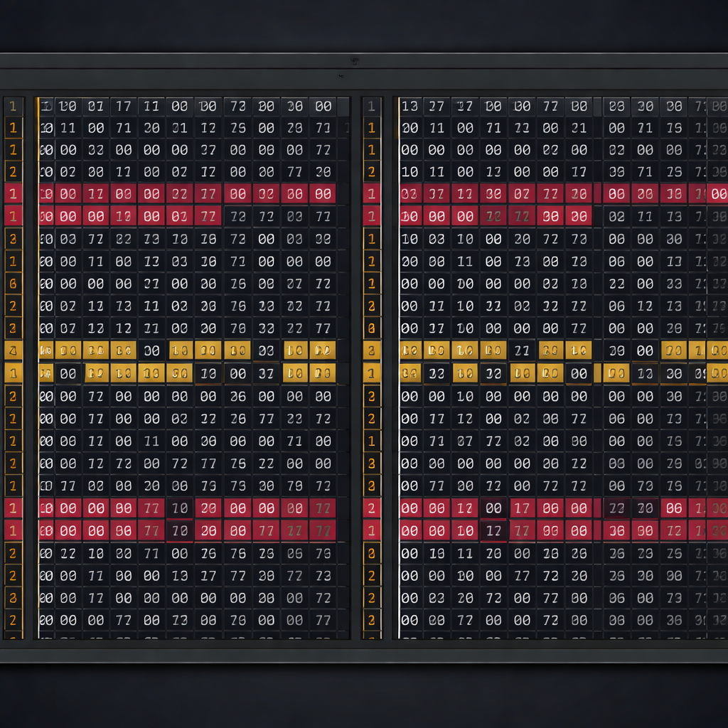This screenshot has height=728, width=728.
Task: Select the first yellow row header in right panel
Action: [x=371, y=350]
